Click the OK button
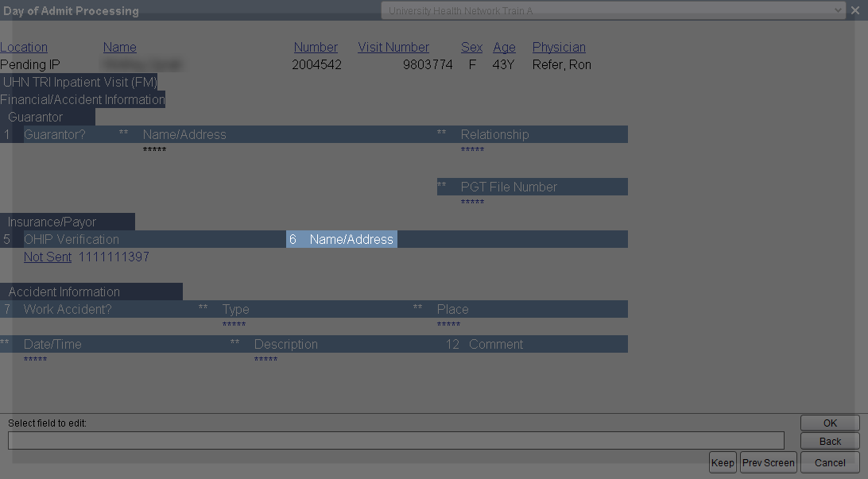 coord(830,423)
